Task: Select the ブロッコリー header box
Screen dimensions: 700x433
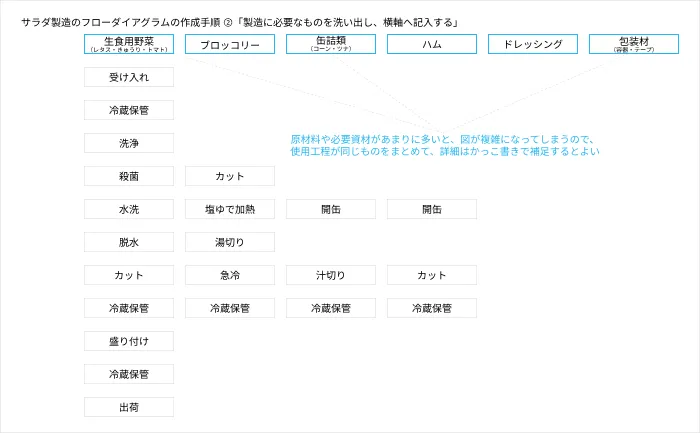Action: point(230,44)
